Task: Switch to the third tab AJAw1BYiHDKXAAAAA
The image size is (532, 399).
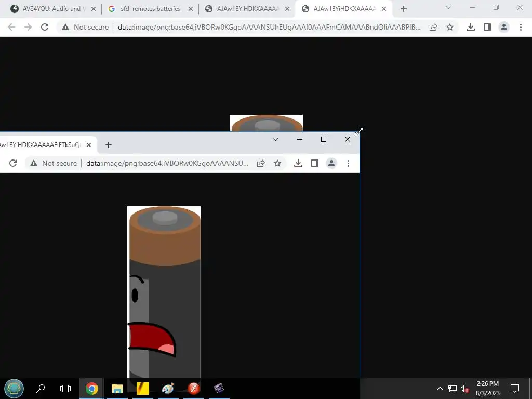Action: coord(248,9)
